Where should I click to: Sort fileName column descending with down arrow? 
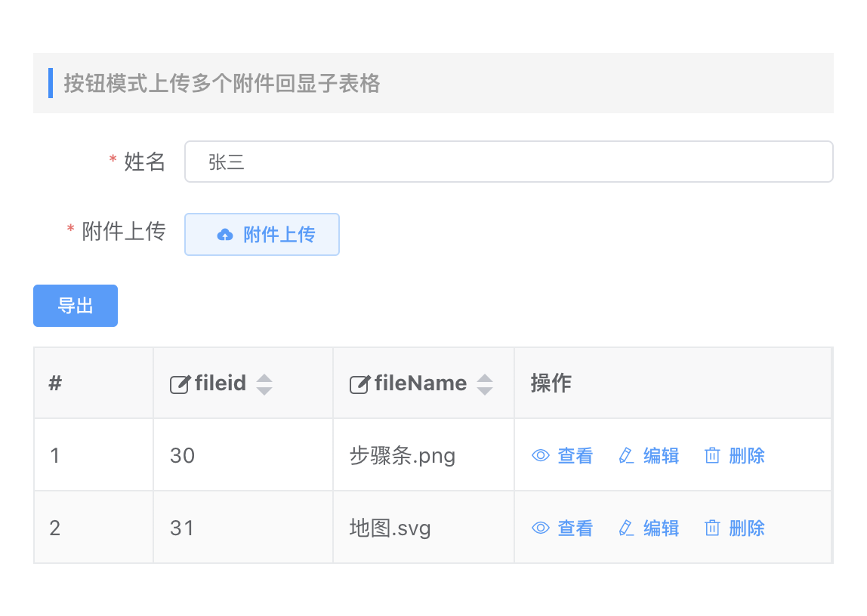click(x=485, y=390)
